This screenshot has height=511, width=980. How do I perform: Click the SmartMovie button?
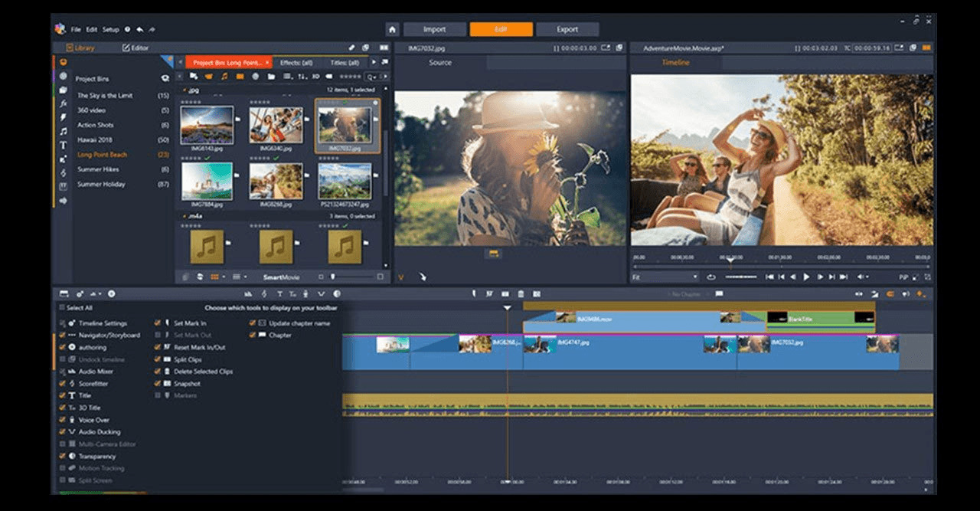(281, 277)
